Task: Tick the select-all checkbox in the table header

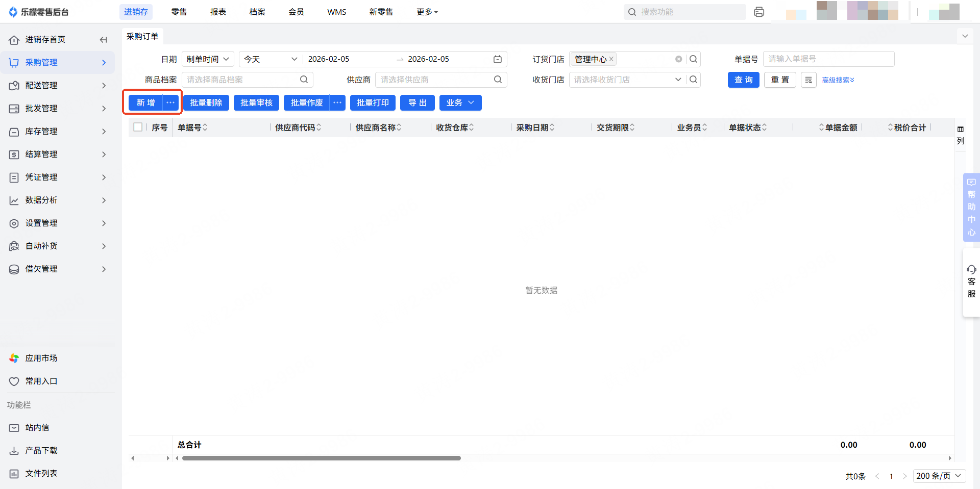Action: point(138,127)
